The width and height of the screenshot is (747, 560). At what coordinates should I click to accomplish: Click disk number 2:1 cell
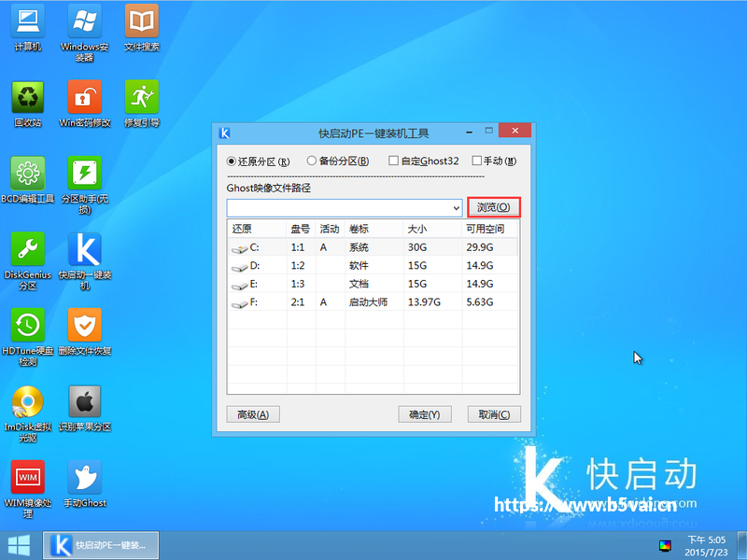click(298, 301)
